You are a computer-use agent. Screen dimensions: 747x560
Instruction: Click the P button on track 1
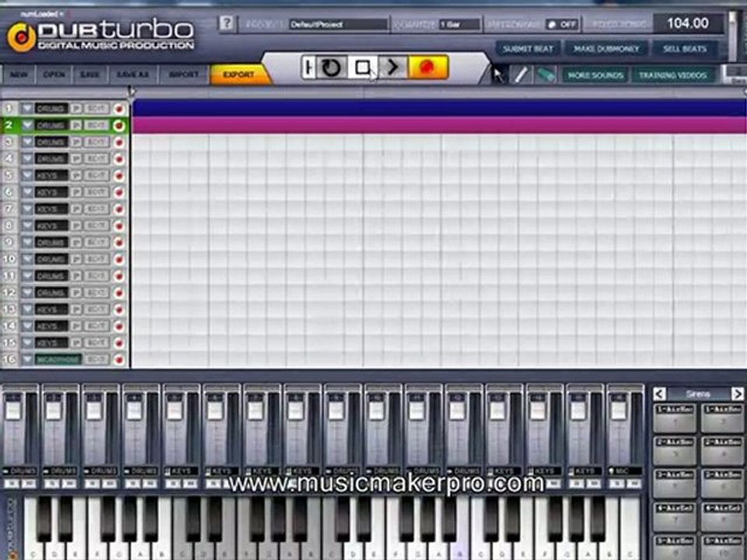76,109
